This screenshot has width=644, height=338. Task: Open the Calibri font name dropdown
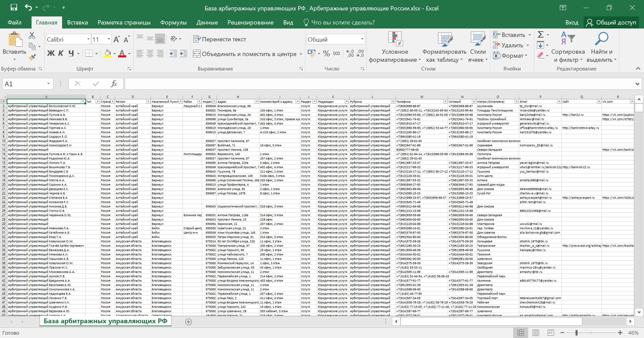click(88, 39)
